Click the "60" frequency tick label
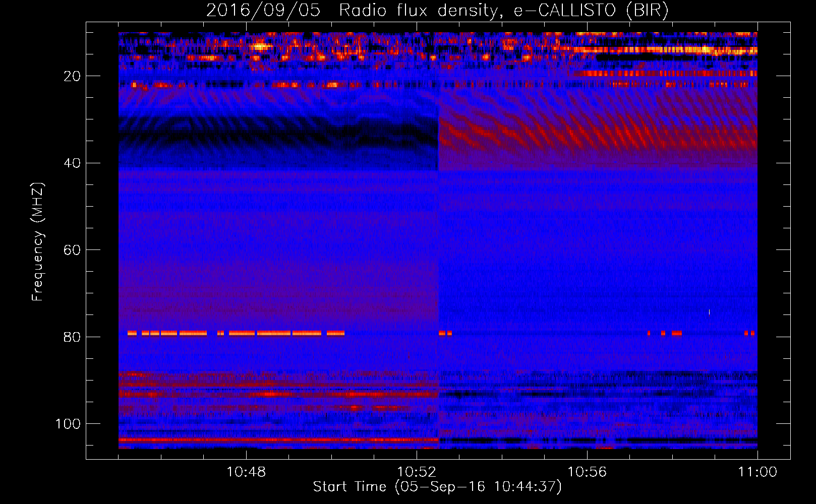The image size is (816, 504). [x=73, y=250]
